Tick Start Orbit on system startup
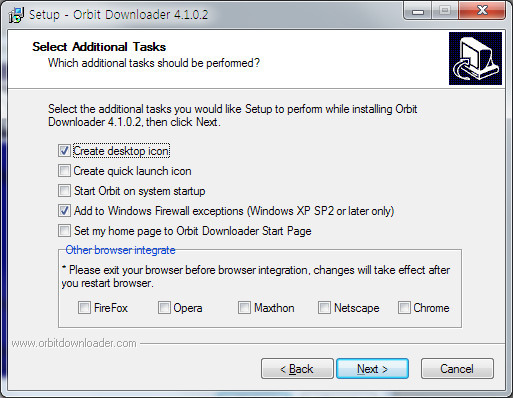Screen dimensions: 513x398 coord(64,191)
